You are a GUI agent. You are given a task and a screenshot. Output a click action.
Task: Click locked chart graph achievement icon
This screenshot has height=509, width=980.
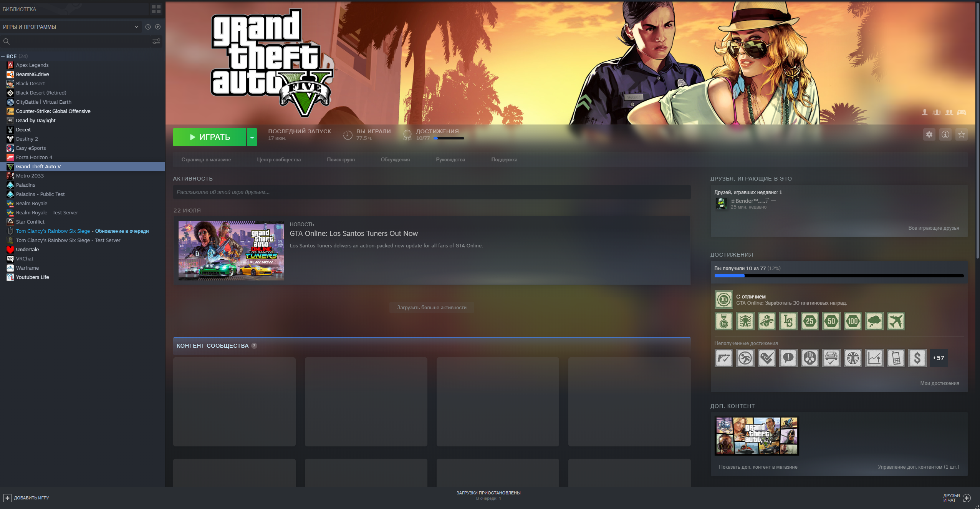[x=874, y=358]
